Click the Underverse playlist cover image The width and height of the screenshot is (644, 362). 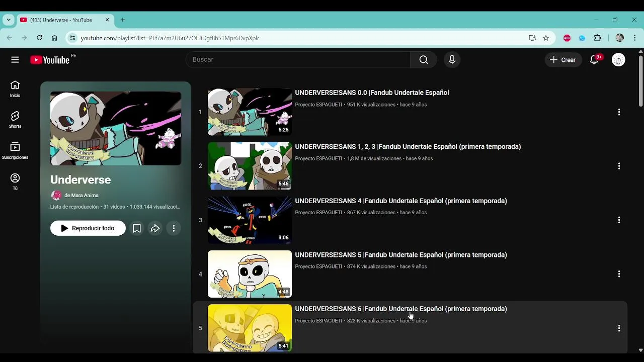click(116, 128)
